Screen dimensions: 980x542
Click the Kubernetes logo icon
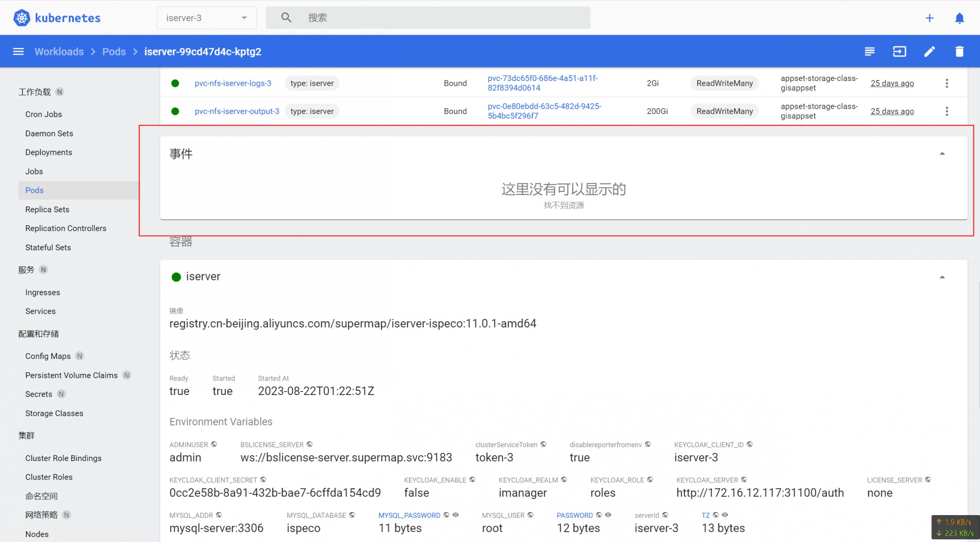pyautogui.click(x=22, y=18)
